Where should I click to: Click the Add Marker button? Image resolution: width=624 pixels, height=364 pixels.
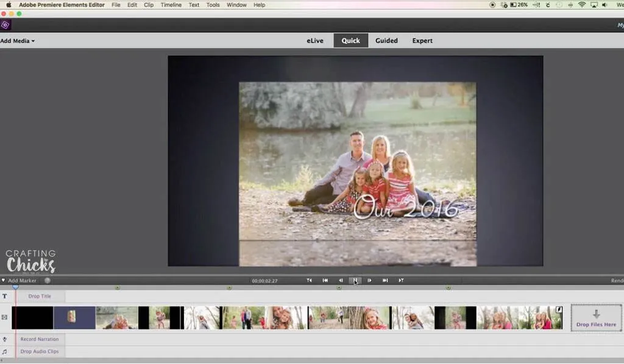point(23,280)
